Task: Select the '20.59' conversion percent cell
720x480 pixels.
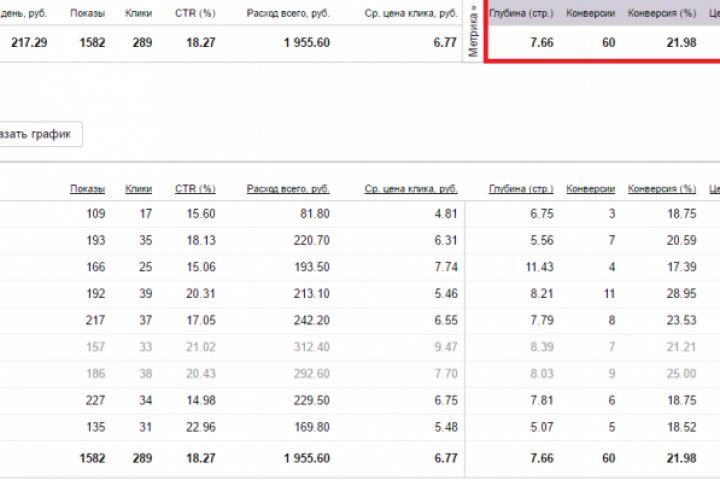Action: coord(681,240)
